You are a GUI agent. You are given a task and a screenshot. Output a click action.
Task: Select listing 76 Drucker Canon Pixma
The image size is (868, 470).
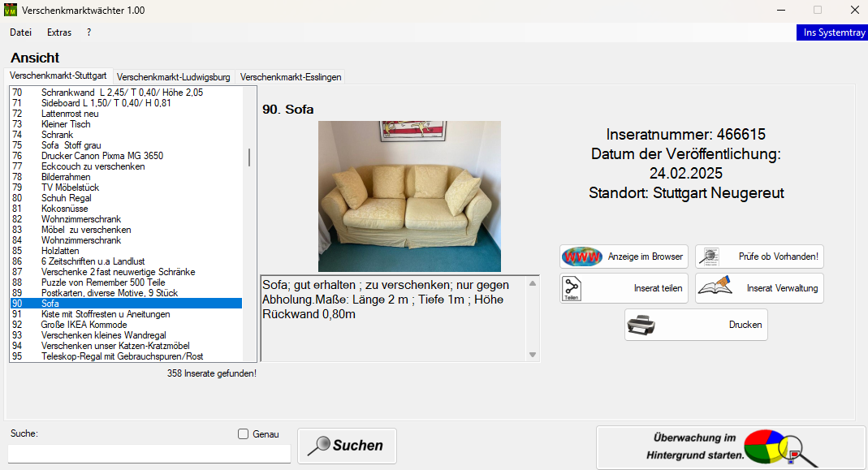click(126, 156)
